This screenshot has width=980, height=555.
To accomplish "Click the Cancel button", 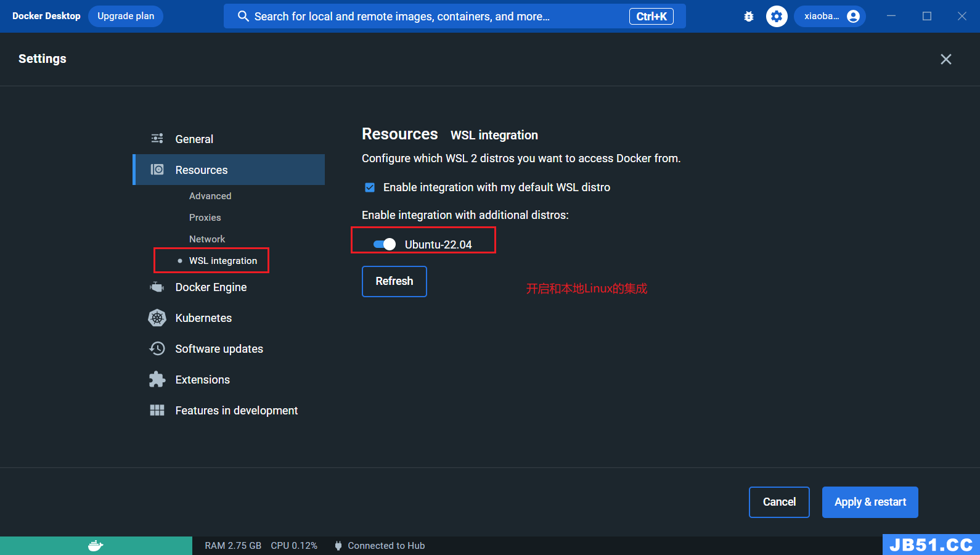I will coord(779,502).
